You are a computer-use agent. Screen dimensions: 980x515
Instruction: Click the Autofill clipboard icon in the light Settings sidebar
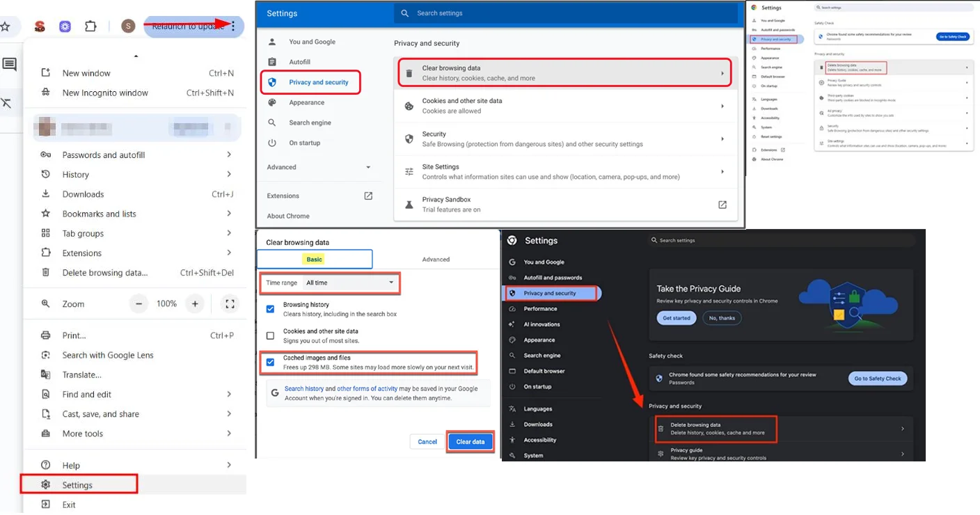pyautogui.click(x=272, y=62)
